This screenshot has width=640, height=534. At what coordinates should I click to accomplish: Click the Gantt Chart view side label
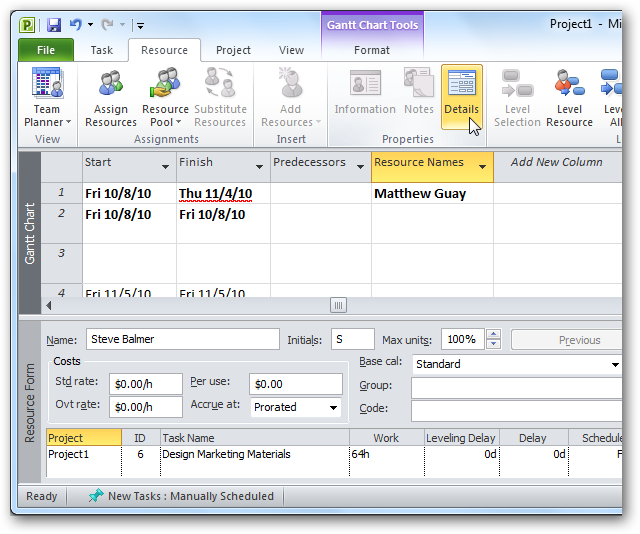30,233
